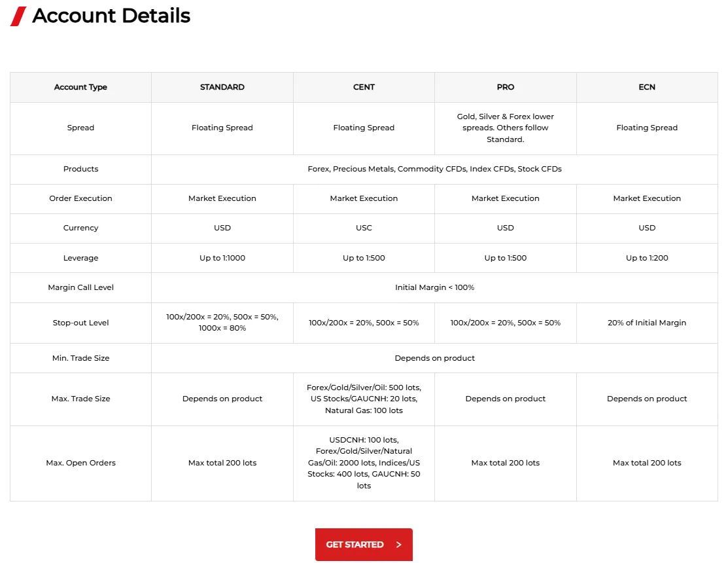Viewport: 728px width, 563px height.
Task: Click the Max. Open Orders row label
Action: point(80,463)
